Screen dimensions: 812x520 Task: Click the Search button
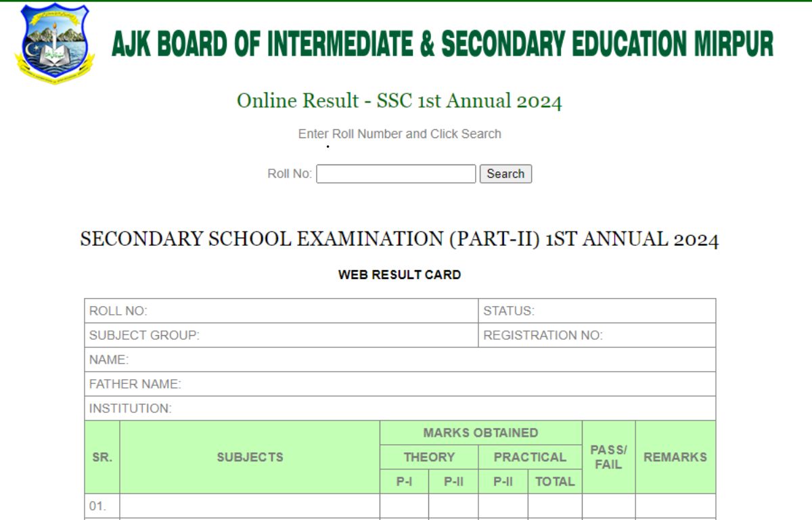(x=505, y=174)
